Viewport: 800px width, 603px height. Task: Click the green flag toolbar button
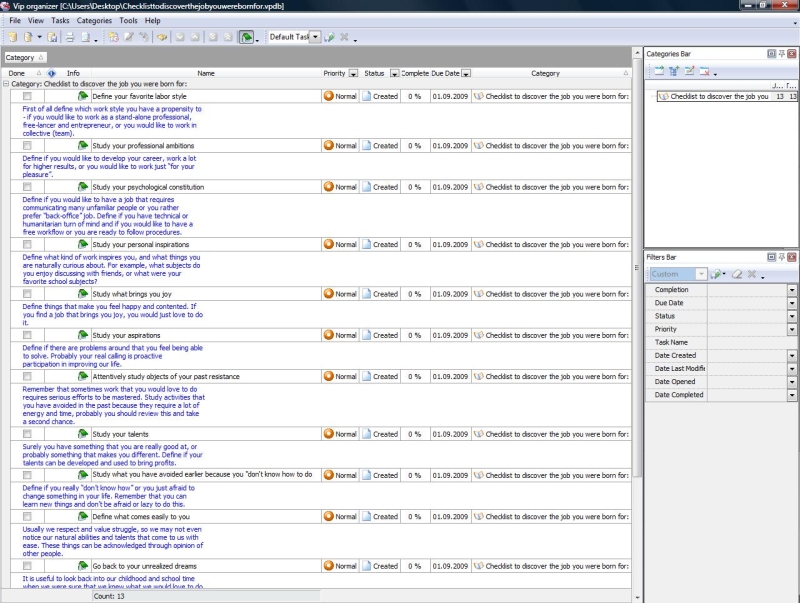(x=246, y=37)
